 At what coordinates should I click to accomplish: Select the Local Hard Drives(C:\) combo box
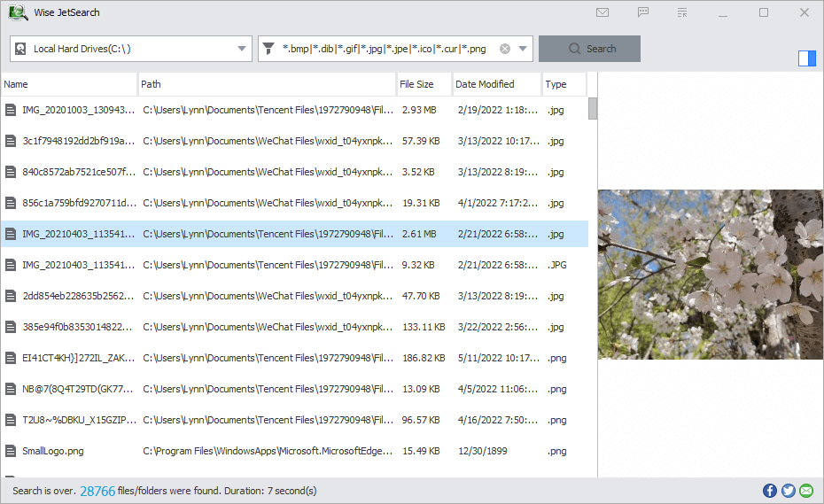tap(131, 49)
